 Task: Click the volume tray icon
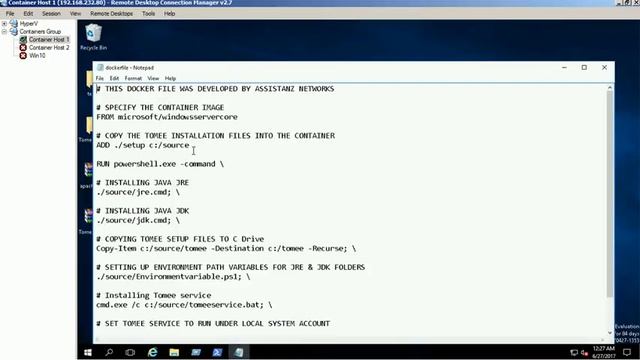click(x=584, y=353)
